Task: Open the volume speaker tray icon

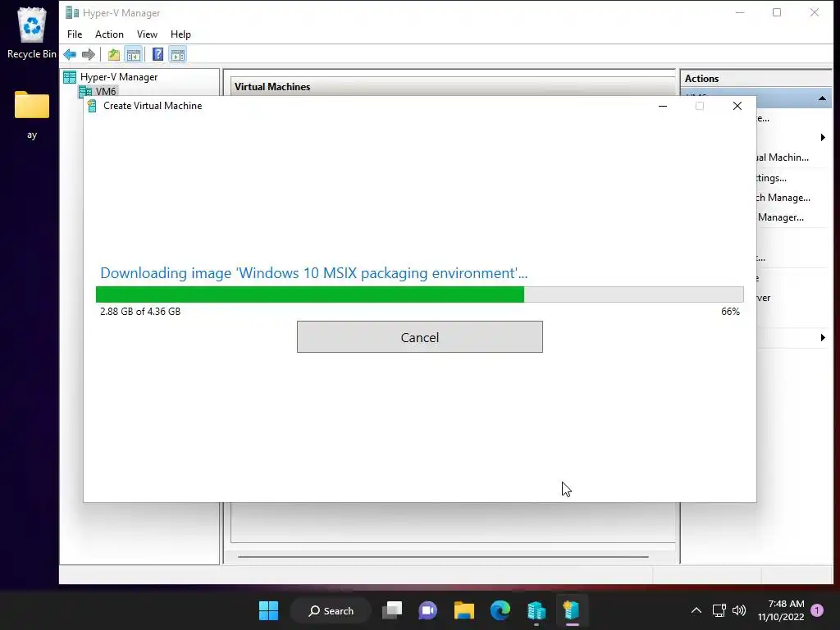Action: tap(739, 610)
